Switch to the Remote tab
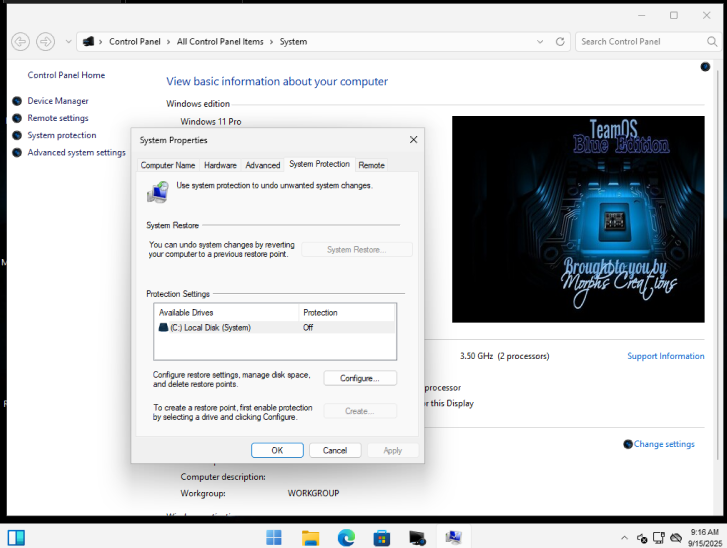This screenshot has height=548, width=727. (x=371, y=165)
